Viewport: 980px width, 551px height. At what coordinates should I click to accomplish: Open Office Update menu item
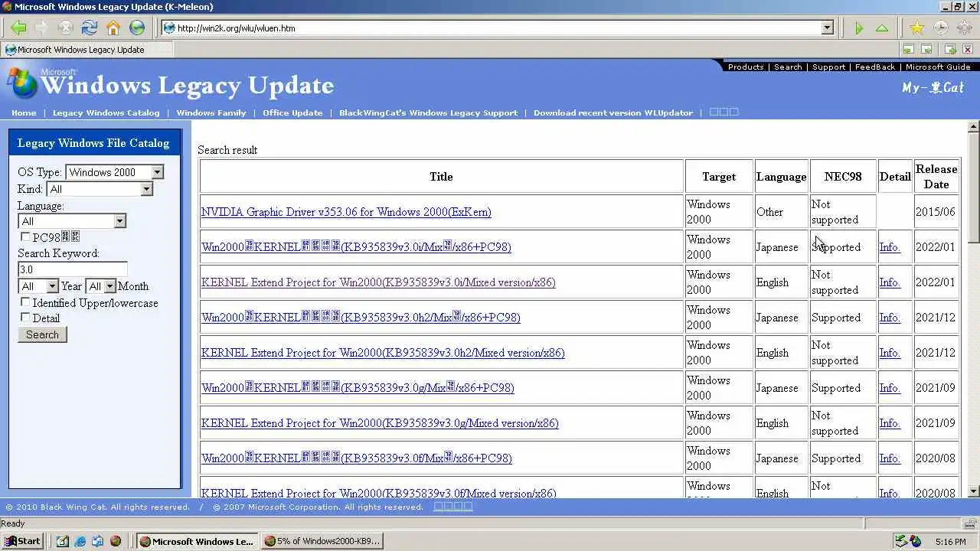292,112
